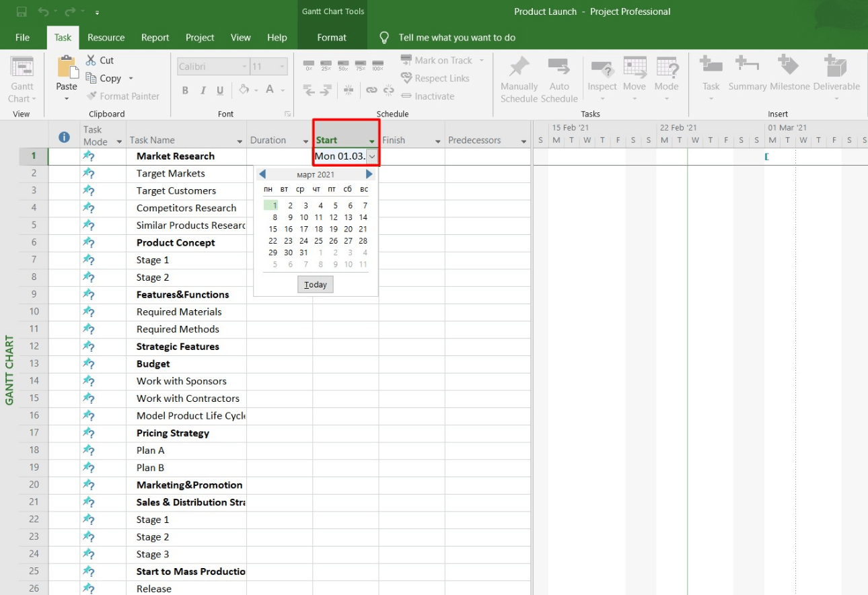The height and width of the screenshot is (595, 868).
Task: Click the Inactivate button
Action: 427,96
